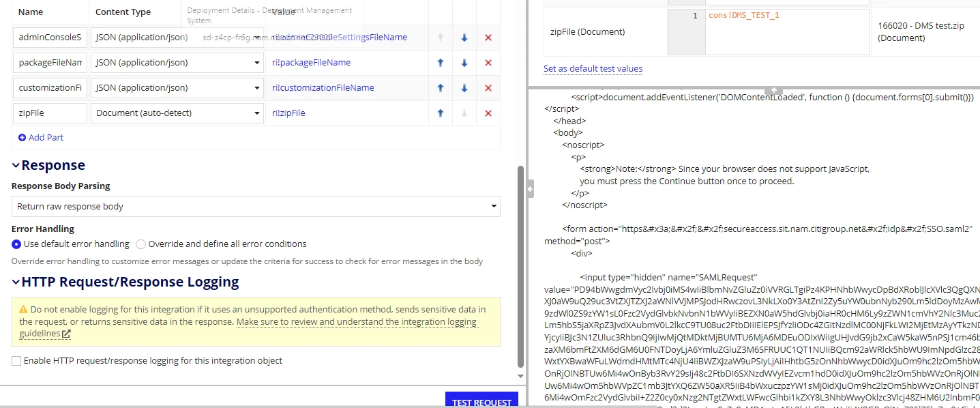Click the zipFile (Document) label
The height and width of the screenshot is (408, 980).
[x=587, y=31]
